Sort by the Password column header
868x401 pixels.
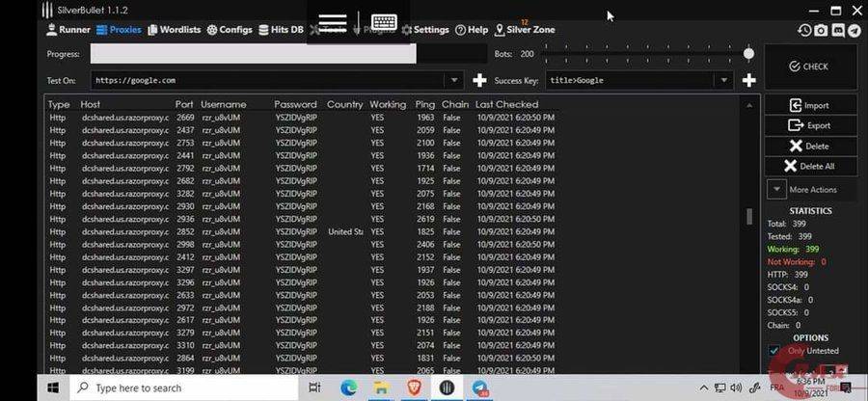pos(296,104)
